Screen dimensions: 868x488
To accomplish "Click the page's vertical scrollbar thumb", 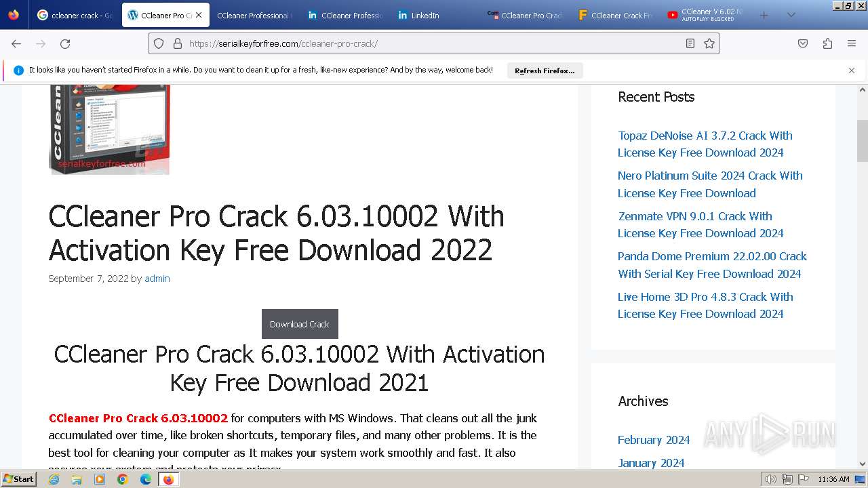I will click(862, 141).
